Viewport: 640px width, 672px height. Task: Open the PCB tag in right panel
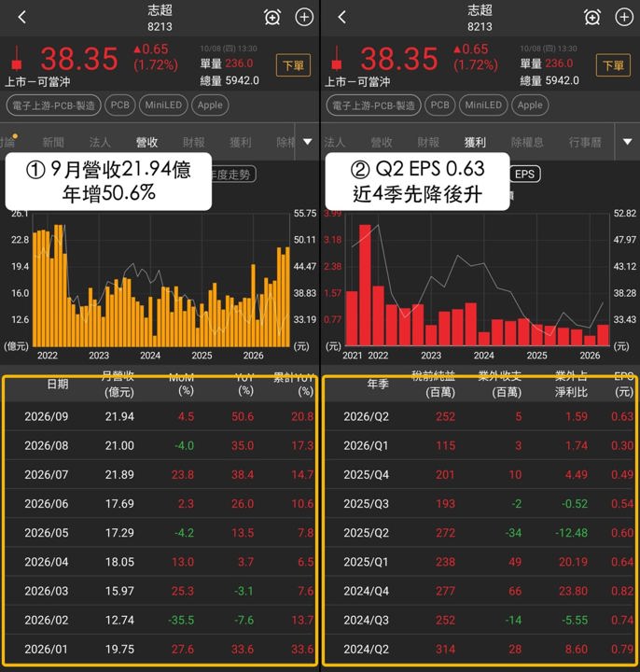click(440, 105)
